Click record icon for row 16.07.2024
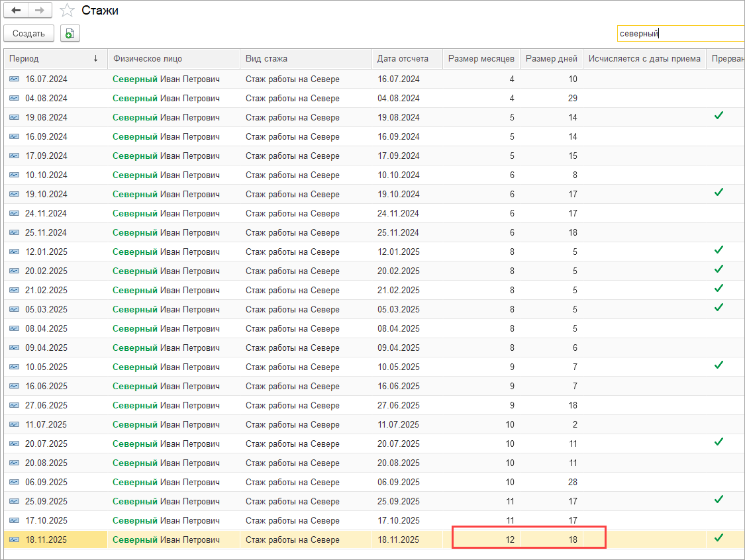The image size is (745, 560). (x=15, y=79)
